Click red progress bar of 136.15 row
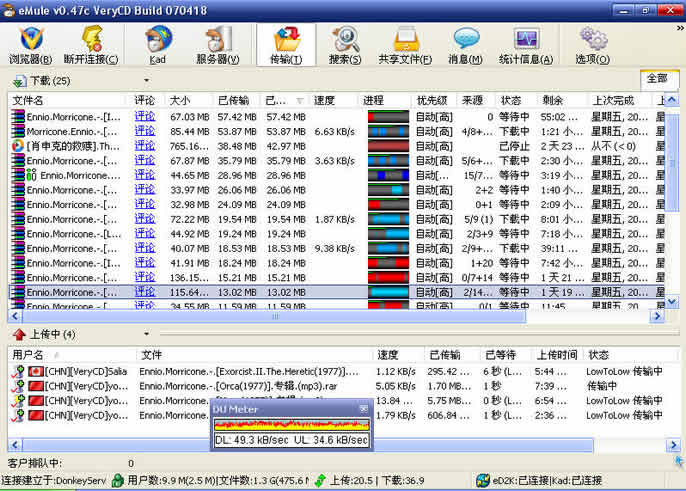This screenshot has width=686, height=491. (x=388, y=277)
